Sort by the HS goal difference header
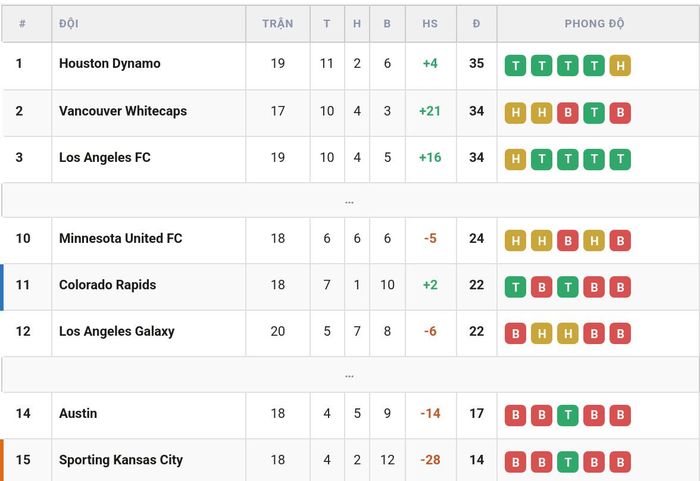This screenshot has height=481, width=700. tap(430, 24)
